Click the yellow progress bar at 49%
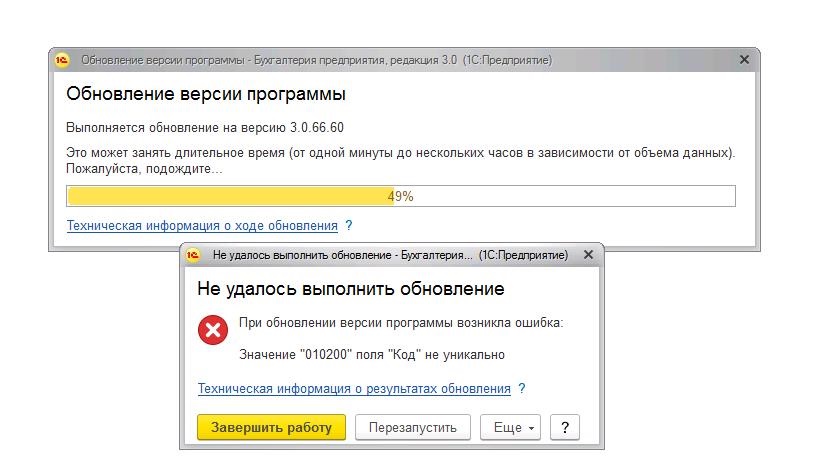This screenshot has width=820, height=470. (400, 196)
